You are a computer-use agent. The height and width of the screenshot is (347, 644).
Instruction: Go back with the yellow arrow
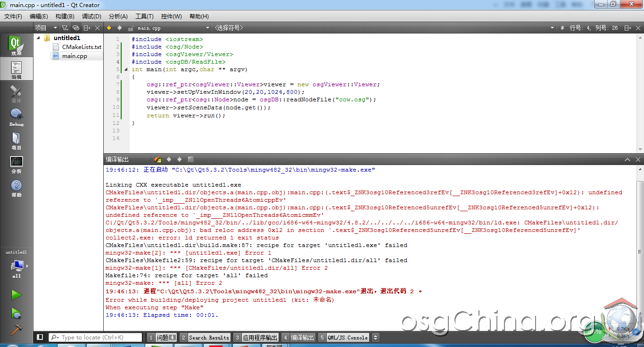(x=109, y=28)
